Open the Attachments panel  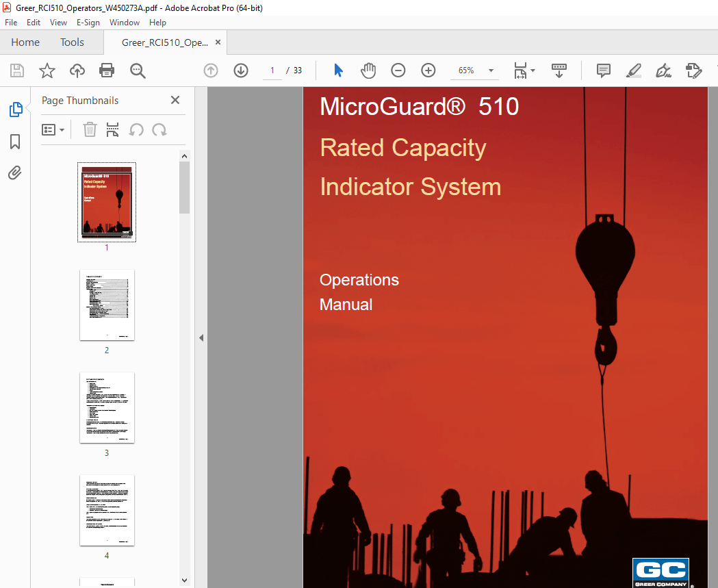point(15,172)
